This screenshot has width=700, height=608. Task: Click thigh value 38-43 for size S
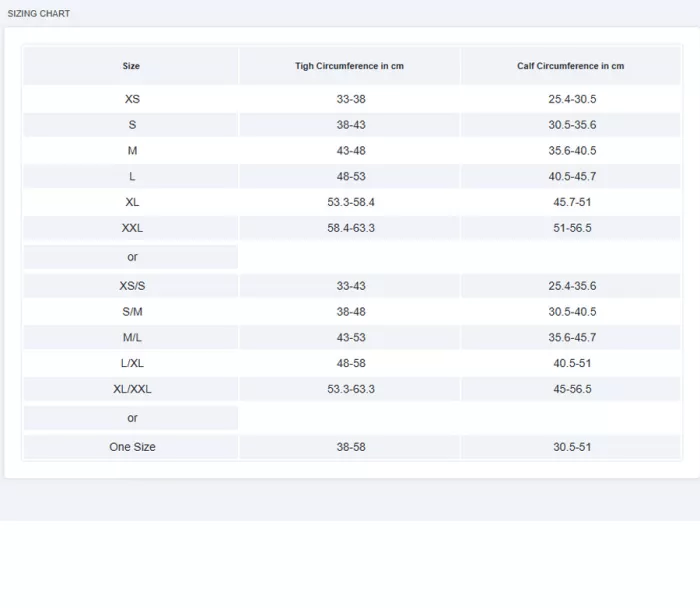tap(350, 125)
